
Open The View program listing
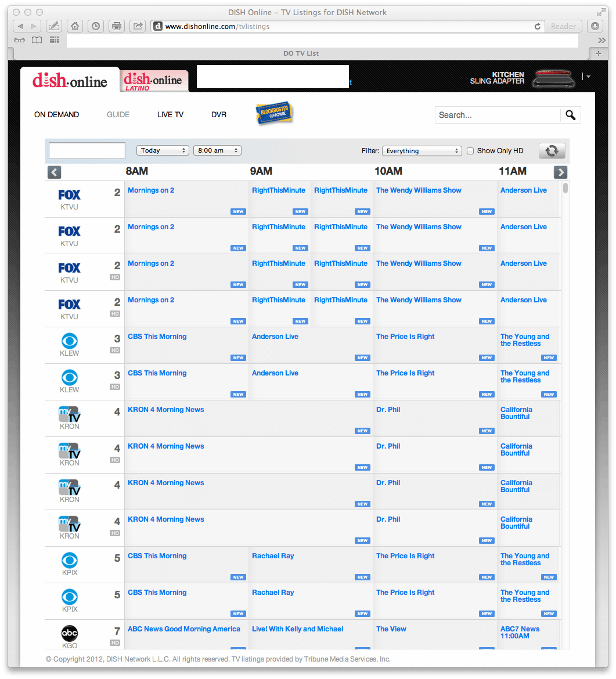pos(391,629)
